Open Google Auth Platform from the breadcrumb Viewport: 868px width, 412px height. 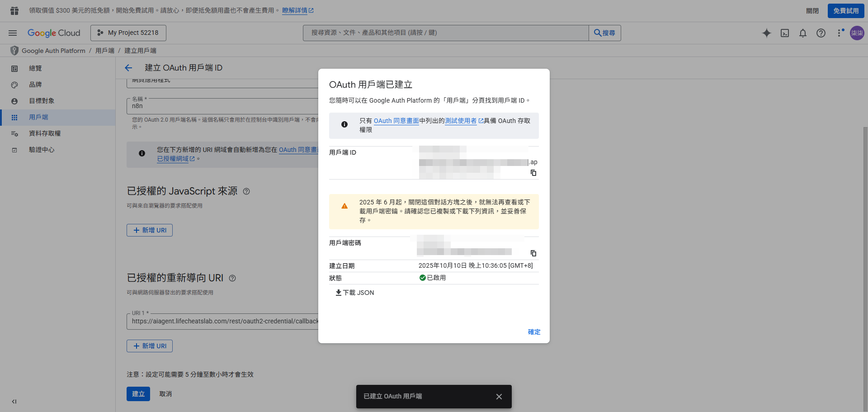[x=53, y=50]
